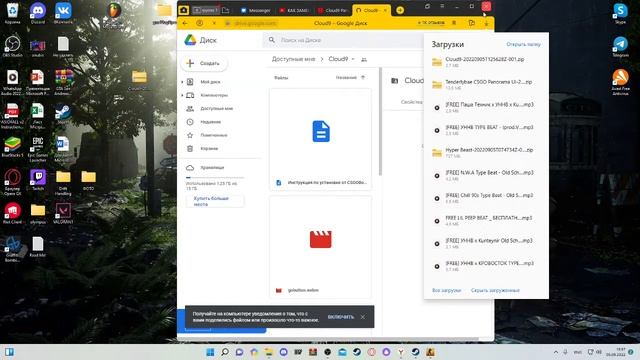Switch to the Messenger browser tab
Image resolution: width=640 pixels, height=360 pixels.
[255, 10]
